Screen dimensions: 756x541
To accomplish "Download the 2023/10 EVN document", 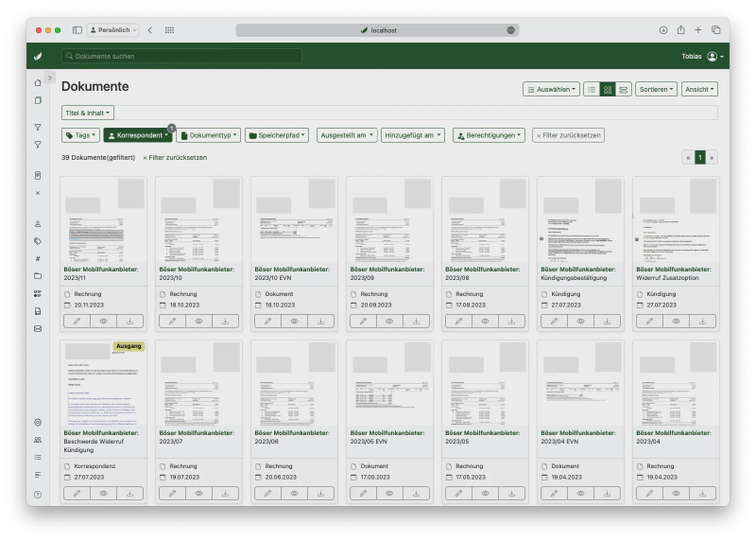I will coord(320,321).
